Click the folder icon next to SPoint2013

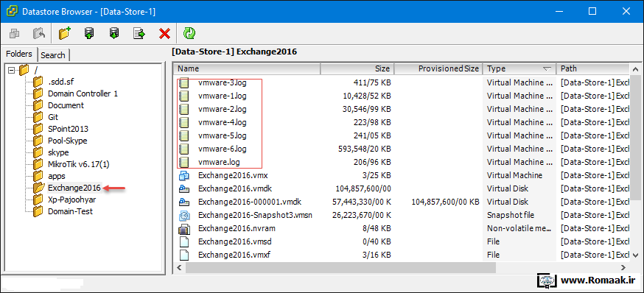point(38,129)
